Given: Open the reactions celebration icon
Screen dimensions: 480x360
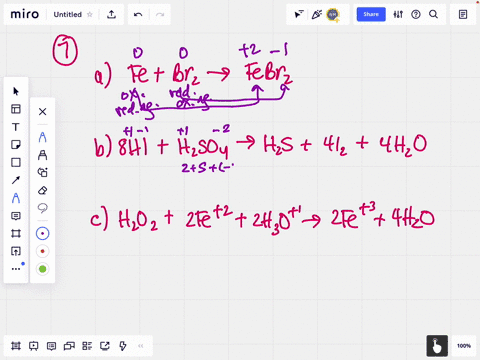Looking at the screenshot, I should pos(316,14).
